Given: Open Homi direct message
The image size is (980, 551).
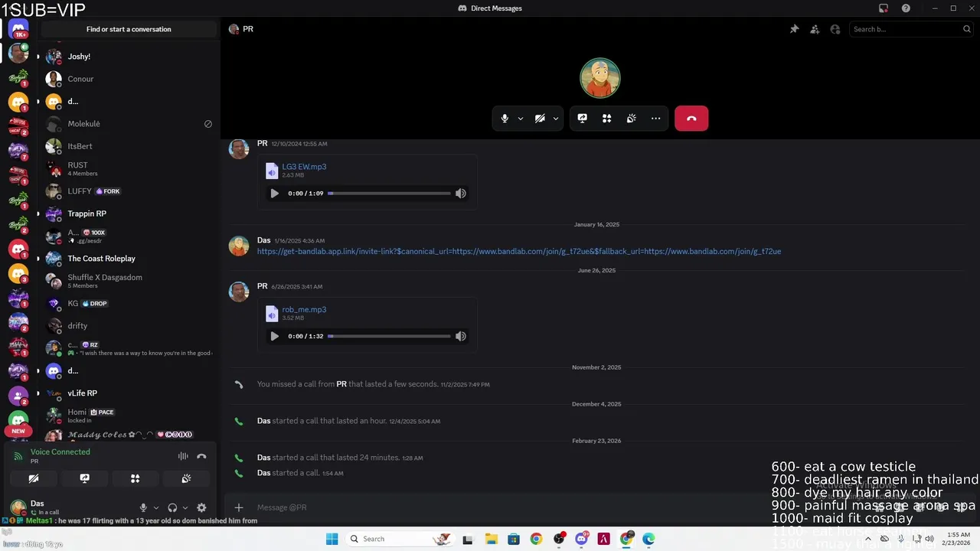Looking at the screenshot, I should coord(129,416).
